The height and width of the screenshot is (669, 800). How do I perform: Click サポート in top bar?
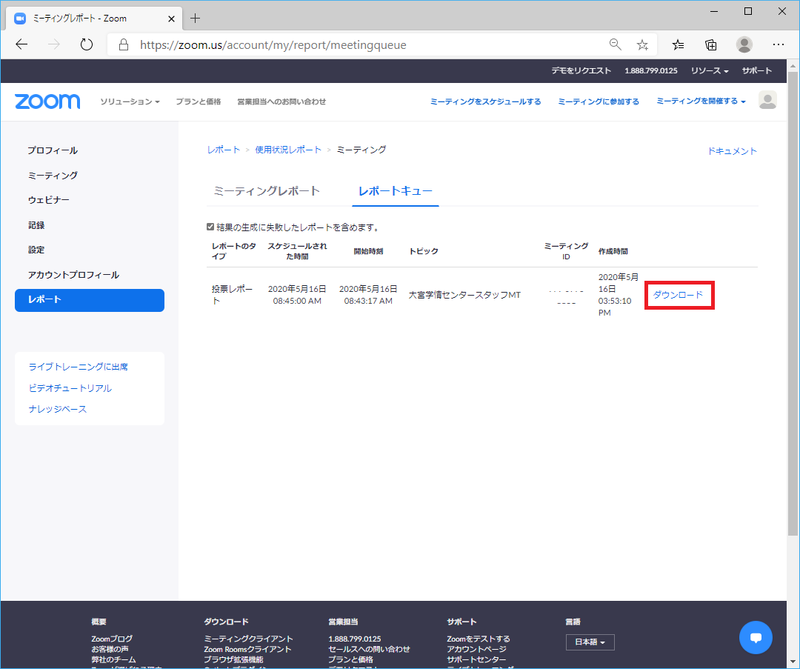pyautogui.click(x=757, y=71)
